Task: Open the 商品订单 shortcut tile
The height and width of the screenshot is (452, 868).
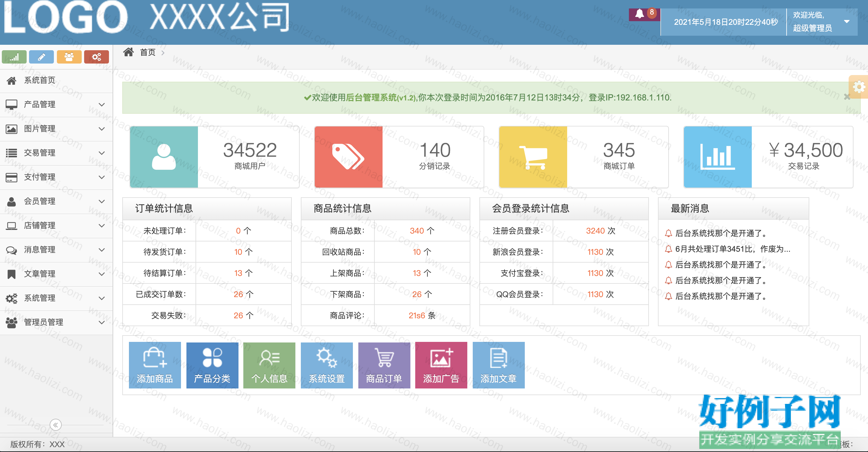Action: point(384,365)
